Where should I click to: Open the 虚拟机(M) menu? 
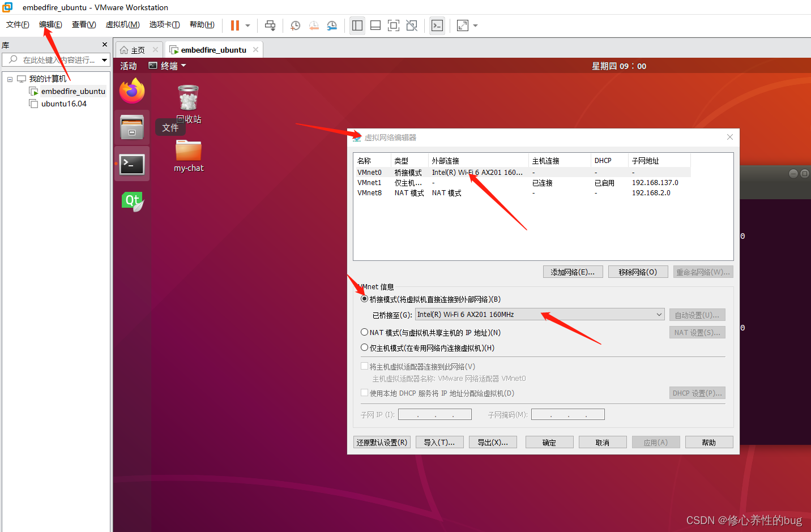tap(122, 24)
